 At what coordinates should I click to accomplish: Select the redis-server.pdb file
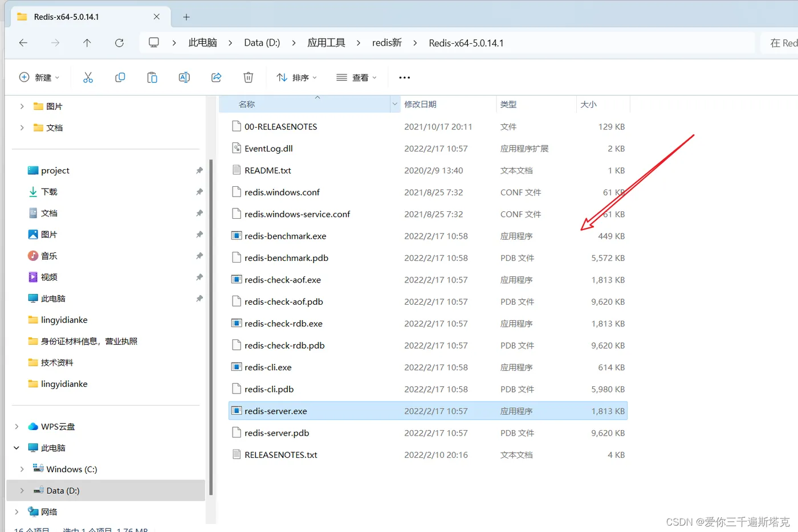click(428, 433)
